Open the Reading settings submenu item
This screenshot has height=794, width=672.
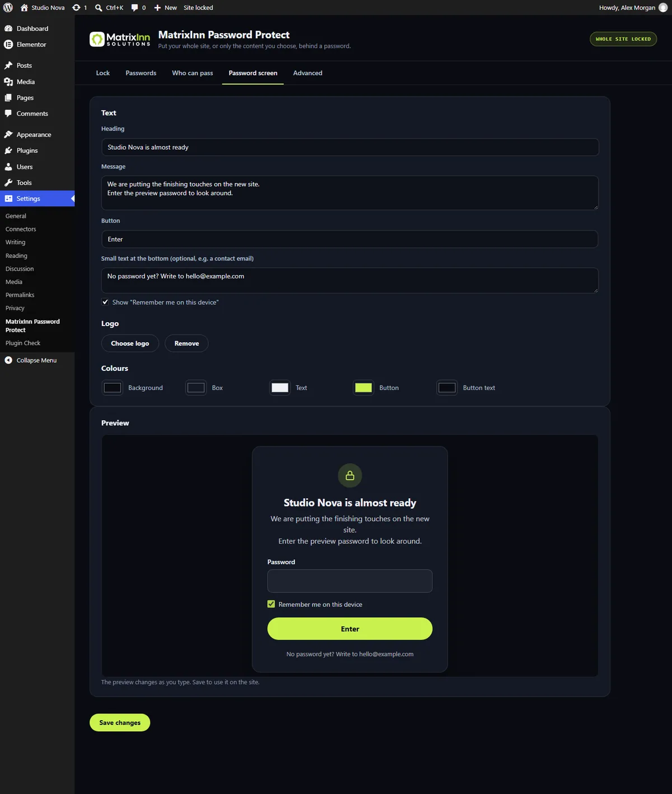click(x=16, y=256)
